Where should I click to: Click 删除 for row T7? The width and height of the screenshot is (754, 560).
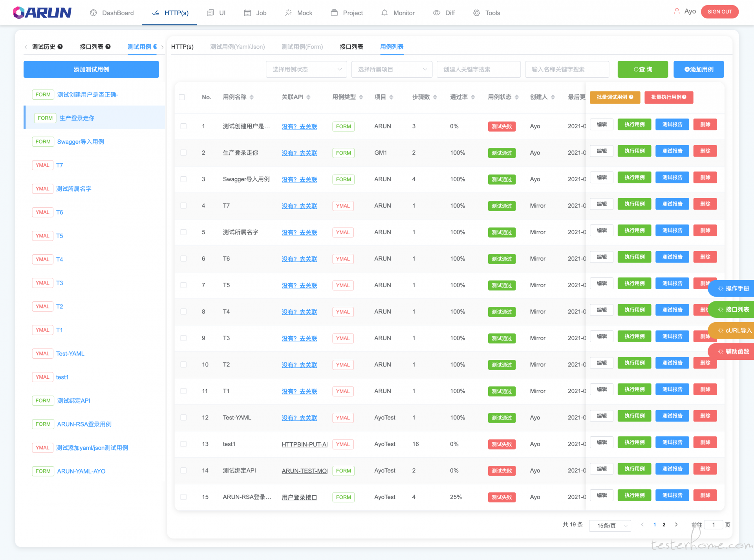pos(705,204)
